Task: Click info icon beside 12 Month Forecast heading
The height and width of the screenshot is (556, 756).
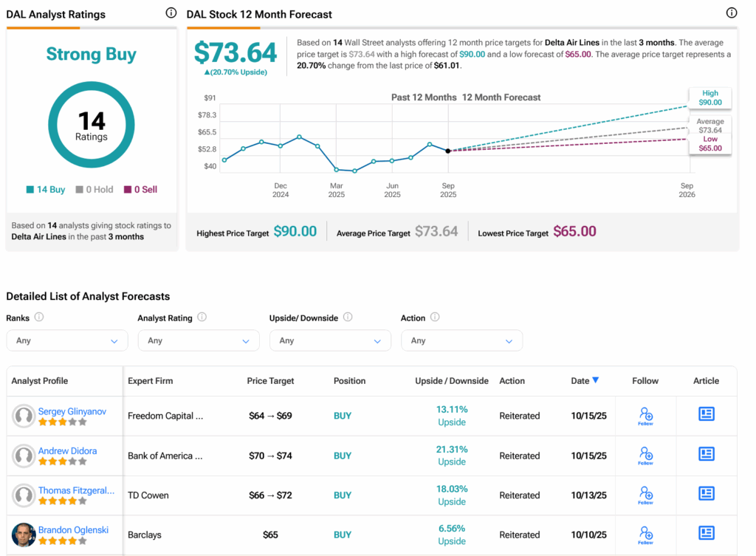Action: pos(732,13)
